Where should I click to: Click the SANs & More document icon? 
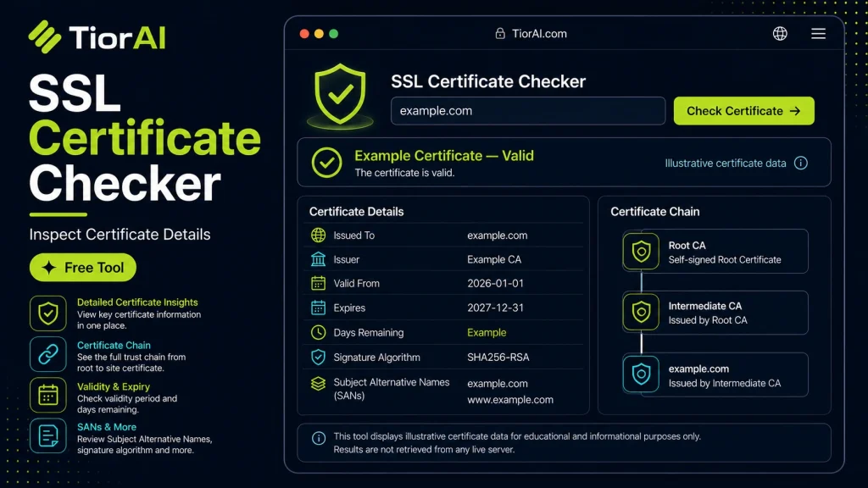tap(48, 436)
